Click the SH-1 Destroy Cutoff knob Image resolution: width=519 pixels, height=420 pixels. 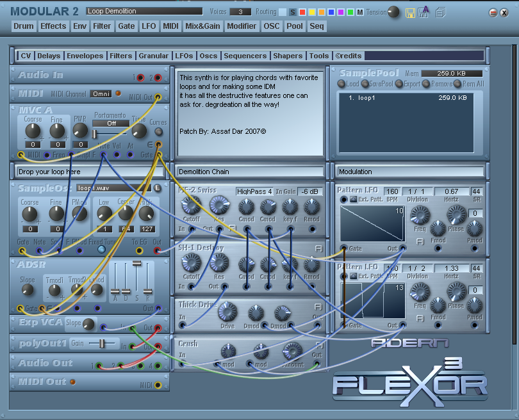pyautogui.click(x=192, y=263)
